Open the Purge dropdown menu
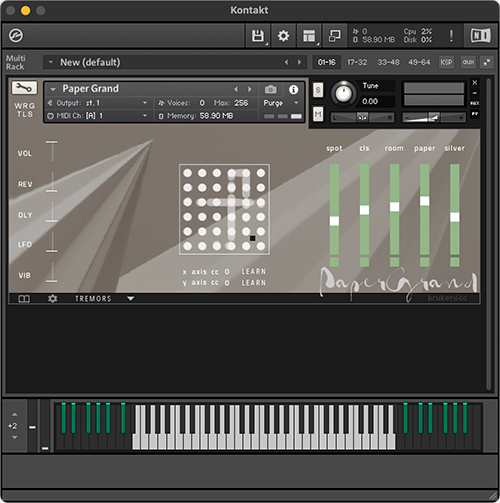The image size is (500, 503). (x=281, y=103)
